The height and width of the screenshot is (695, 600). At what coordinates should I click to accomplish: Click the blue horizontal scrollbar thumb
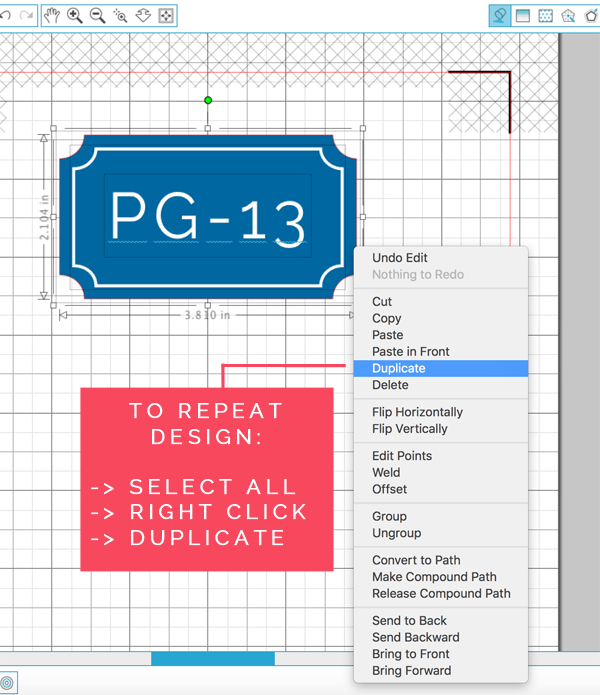pyautogui.click(x=213, y=658)
